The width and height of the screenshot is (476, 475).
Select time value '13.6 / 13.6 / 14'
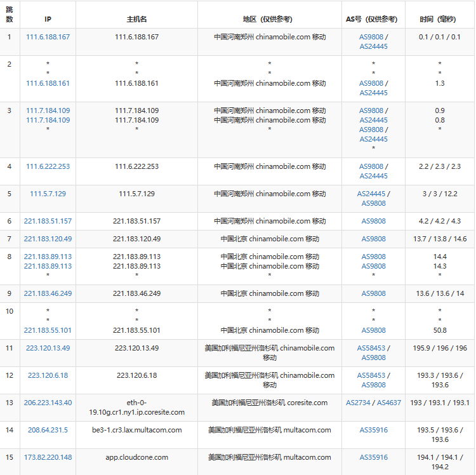click(x=440, y=293)
